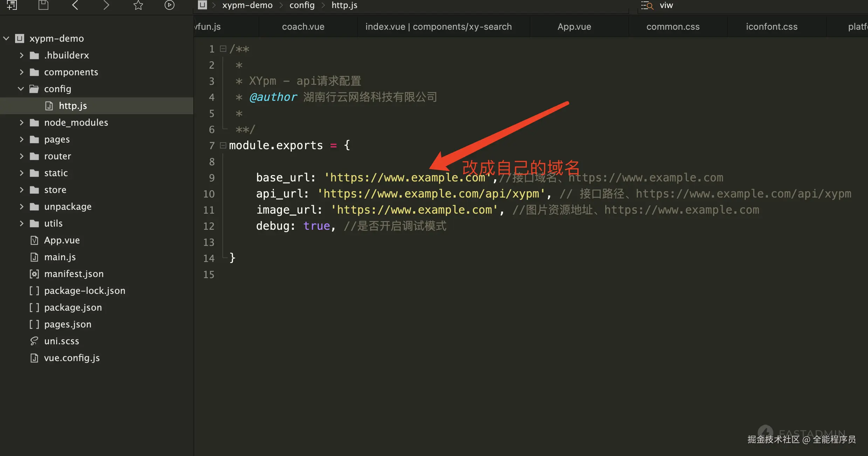This screenshot has height=456, width=868.
Task: Click the project icon in breadcrumb
Action: pyautogui.click(x=202, y=5)
